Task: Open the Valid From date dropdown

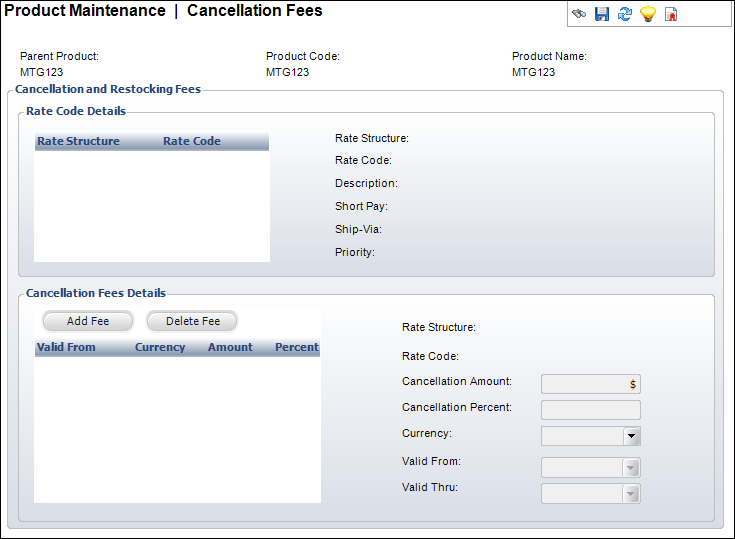Action: (631, 467)
